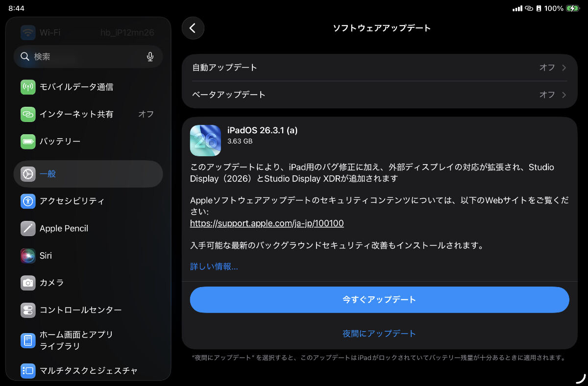Expand 詳しい情報 for update details
Screen dimensions: 588x386
tap(214, 266)
